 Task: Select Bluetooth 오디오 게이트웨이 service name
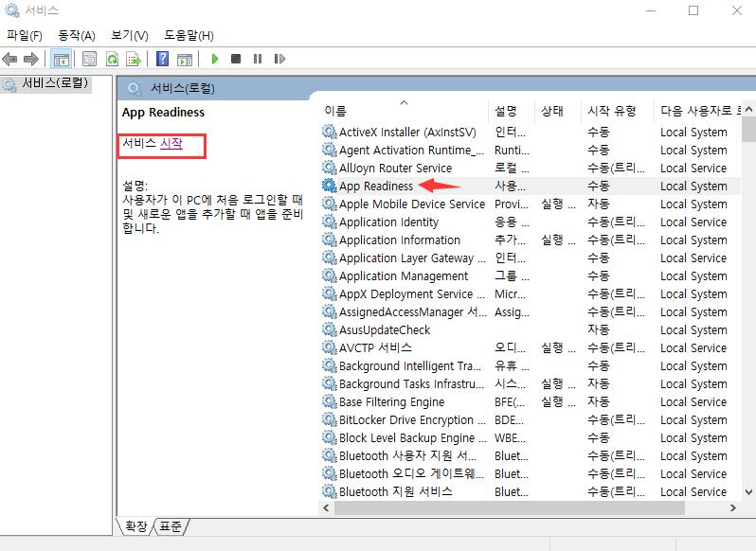(x=411, y=474)
